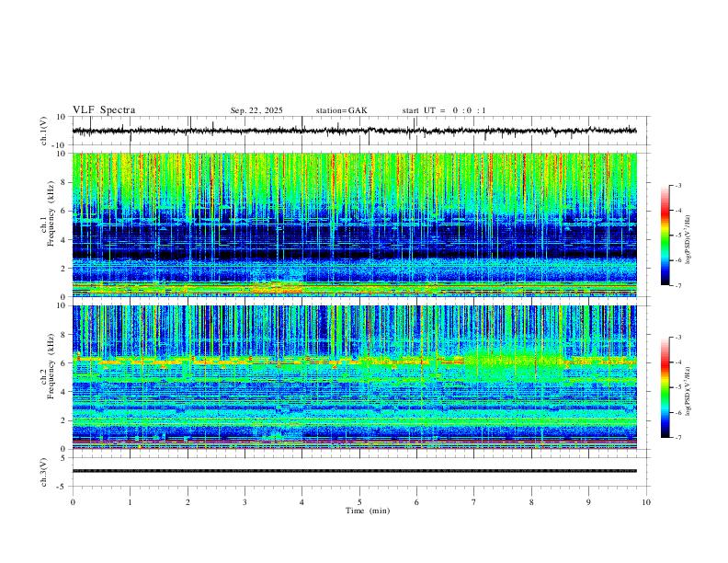Image resolution: width=728 pixels, height=563 pixels.
Task: Click the time axis tick label "0"
Action: [x=73, y=502]
